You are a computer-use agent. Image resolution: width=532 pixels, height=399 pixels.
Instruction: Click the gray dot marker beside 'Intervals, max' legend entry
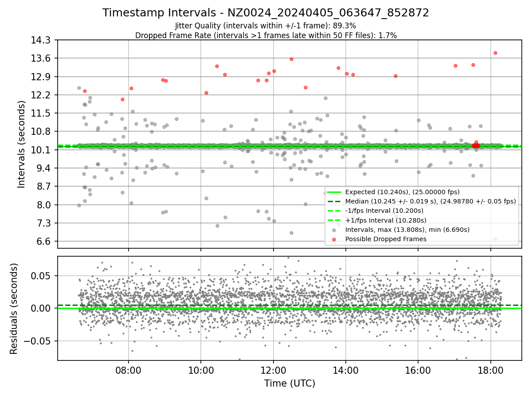[x=334, y=230]
